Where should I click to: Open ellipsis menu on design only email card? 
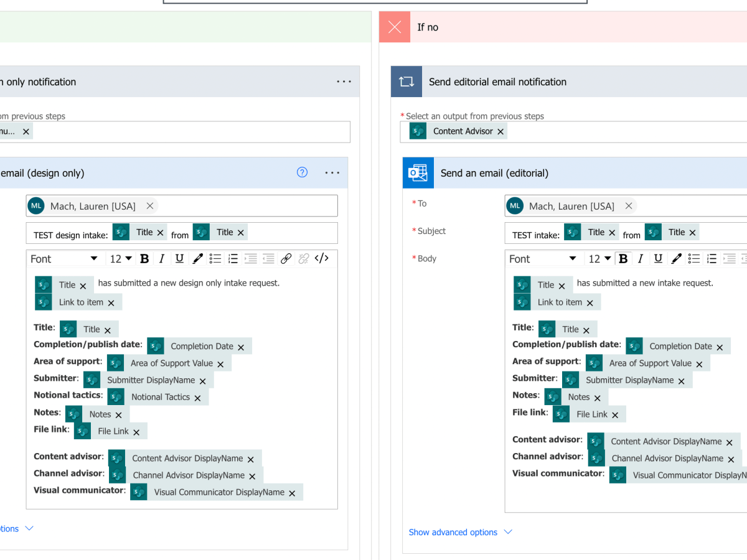(x=332, y=173)
